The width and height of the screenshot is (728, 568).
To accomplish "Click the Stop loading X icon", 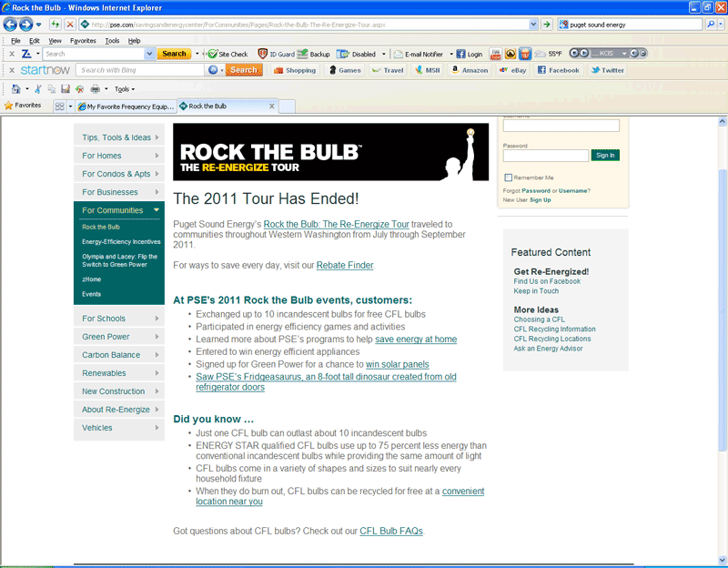I will [70, 25].
